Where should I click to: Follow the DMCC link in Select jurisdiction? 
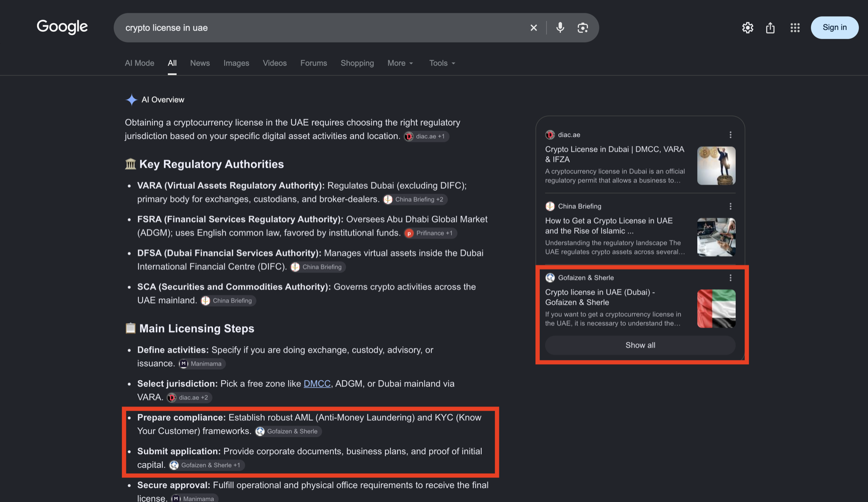tap(317, 383)
